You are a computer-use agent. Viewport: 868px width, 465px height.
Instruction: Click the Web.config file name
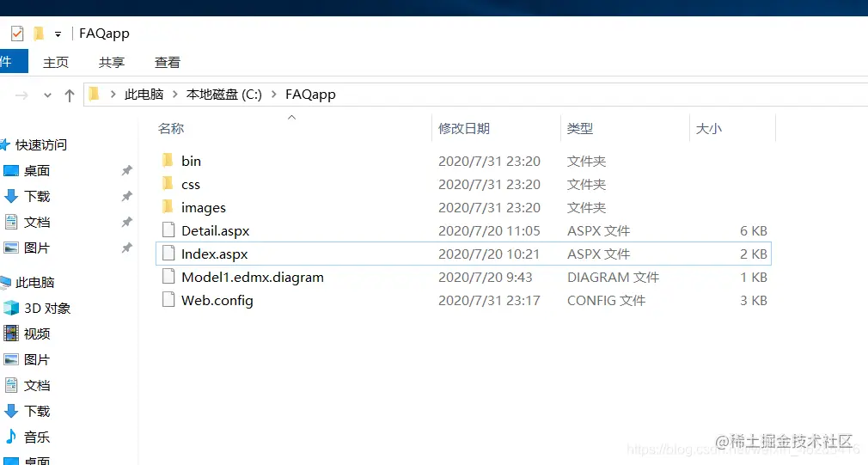[x=217, y=301]
